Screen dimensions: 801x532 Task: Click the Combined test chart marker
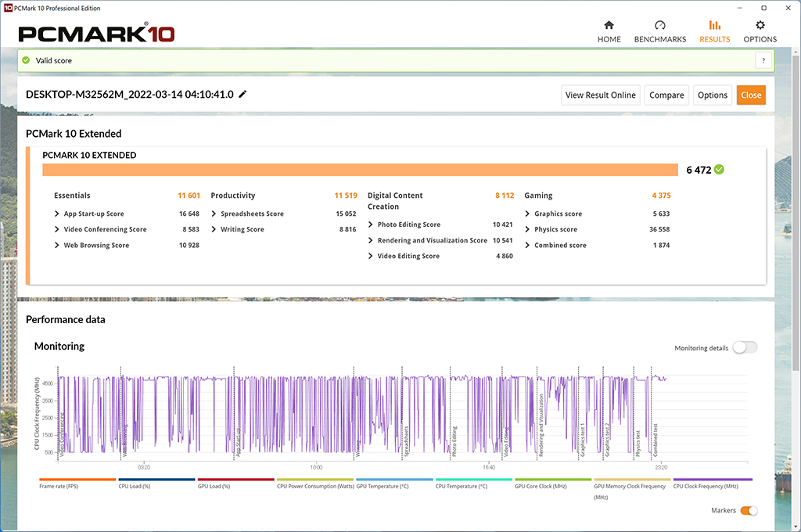tap(656, 440)
